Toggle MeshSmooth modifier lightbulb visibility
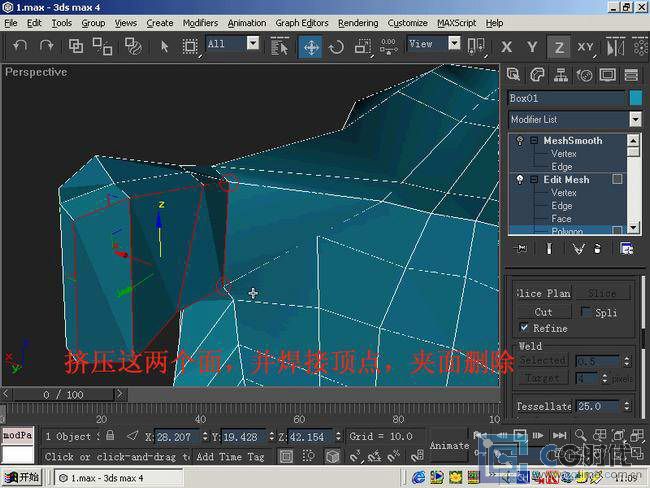Viewport: 650px width, 488px height. [520, 141]
